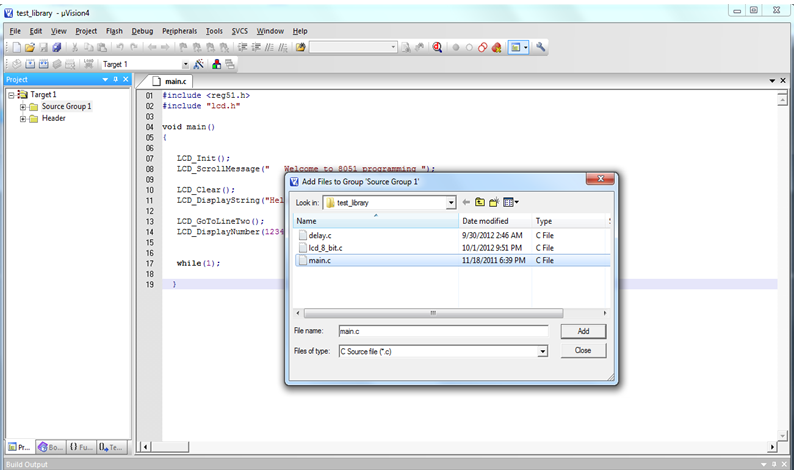Sort files by Name column header
795x470 pixels.
point(376,221)
